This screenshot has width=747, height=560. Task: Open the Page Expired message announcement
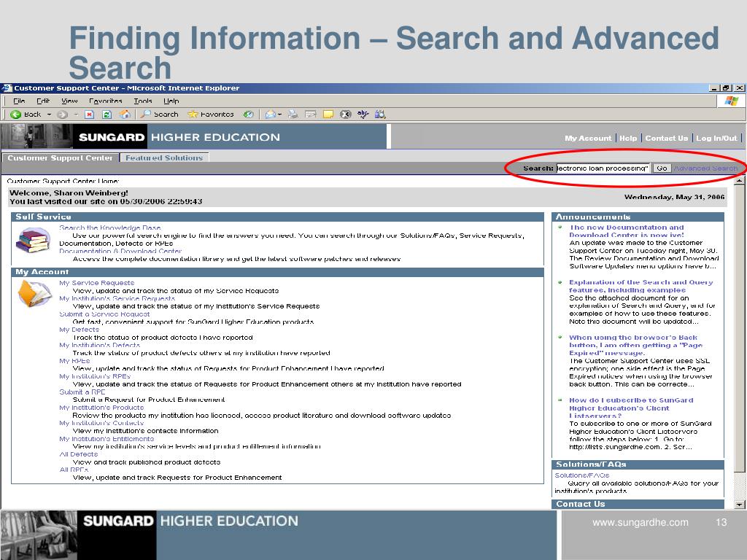635,345
